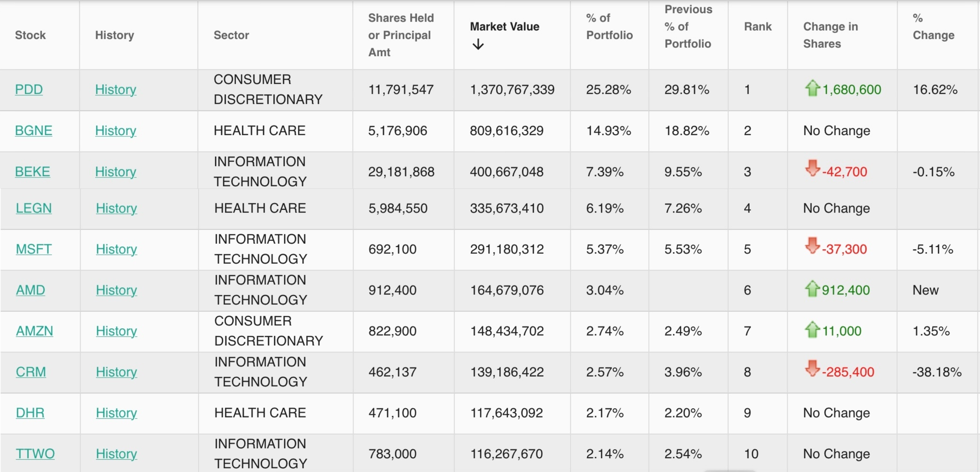Sort by Change in Shares header

pyautogui.click(x=830, y=35)
